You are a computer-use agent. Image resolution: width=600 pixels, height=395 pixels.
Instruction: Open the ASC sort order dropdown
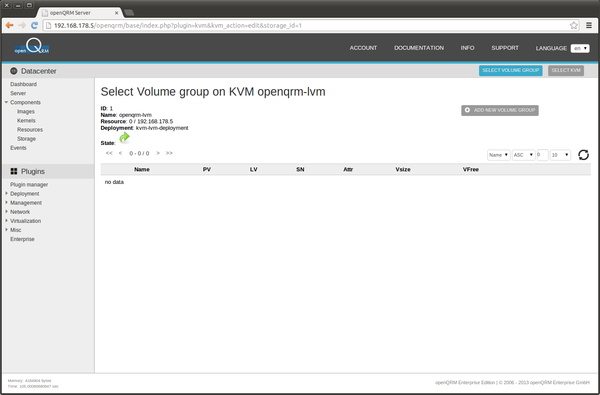523,155
